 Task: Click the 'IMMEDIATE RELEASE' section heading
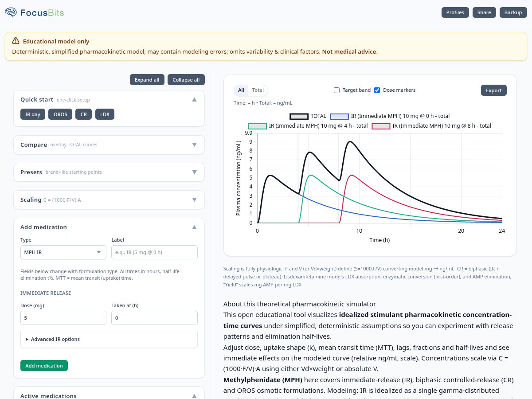46,293
